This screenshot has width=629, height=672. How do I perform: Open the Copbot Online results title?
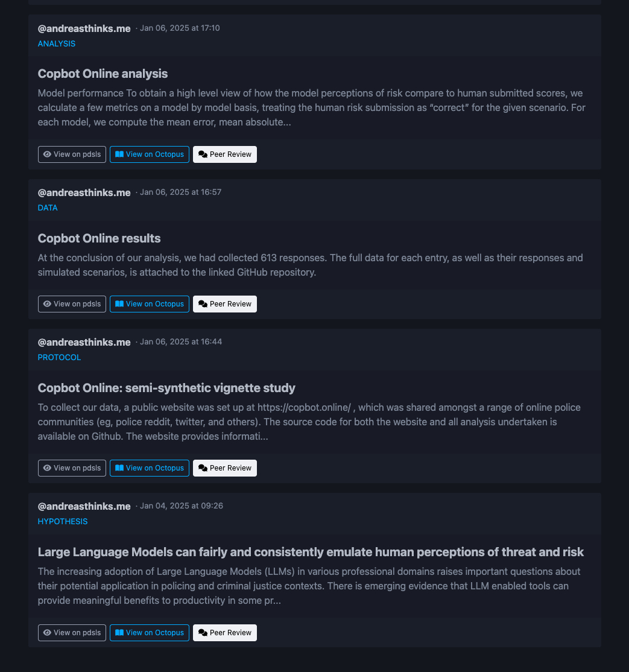click(x=99, y=238)
